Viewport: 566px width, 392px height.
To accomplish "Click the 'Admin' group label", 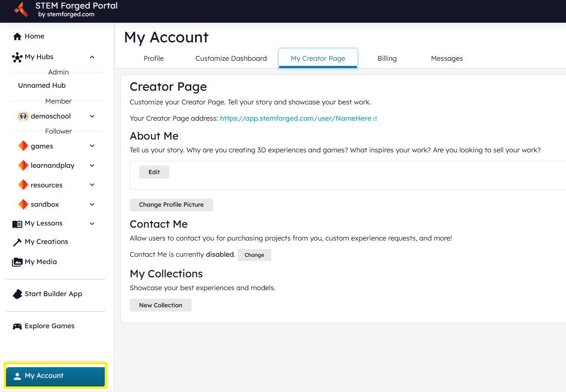I will pyautogui.click(x=58, y=72).
